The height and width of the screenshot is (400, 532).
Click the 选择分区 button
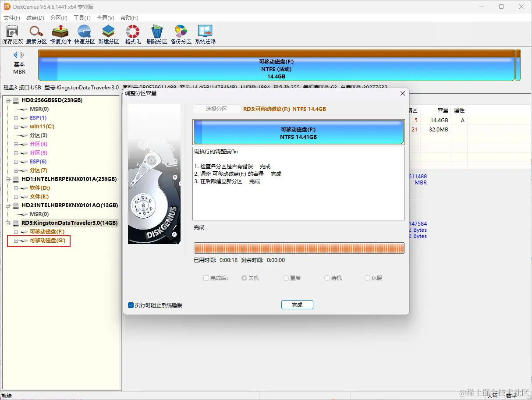(217, 109)
